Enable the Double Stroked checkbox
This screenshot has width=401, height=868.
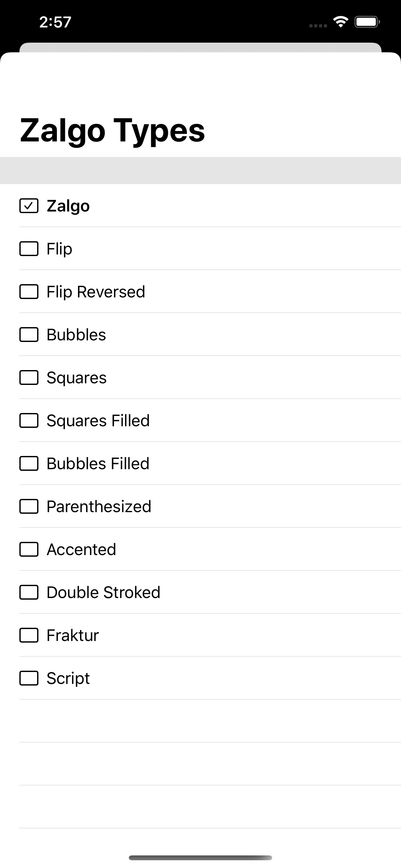[x=29, y=592]
